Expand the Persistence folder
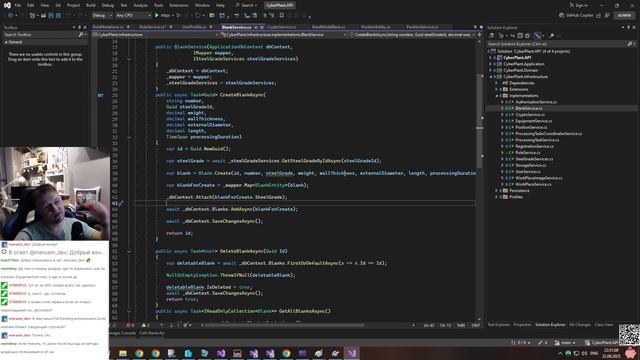Screen dimensions: 640x360 click(x=496, y=191)
